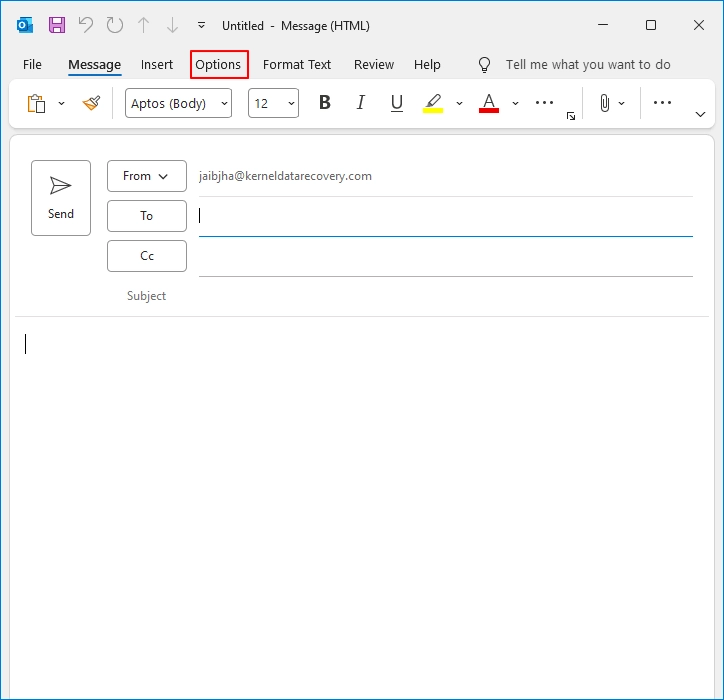Click Tell me what you want to do box
724x700 pixels.
click(588, 64)
